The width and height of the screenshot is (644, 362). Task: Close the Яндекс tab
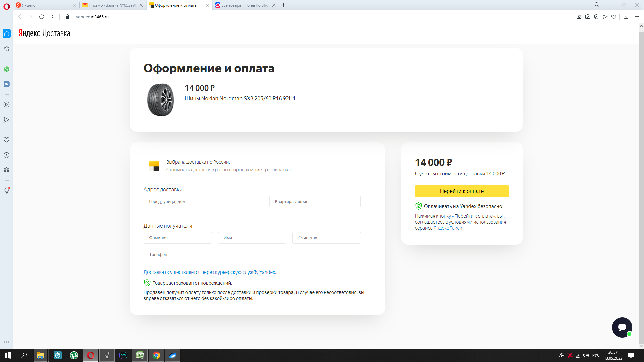tap(75, 5)
